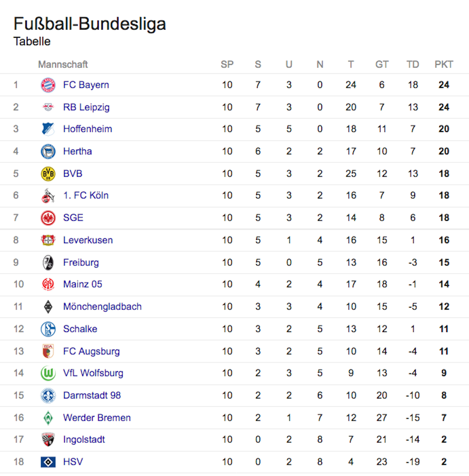Open the Leverkusen team link
469x476 pixels.
(x=88, y=240)
